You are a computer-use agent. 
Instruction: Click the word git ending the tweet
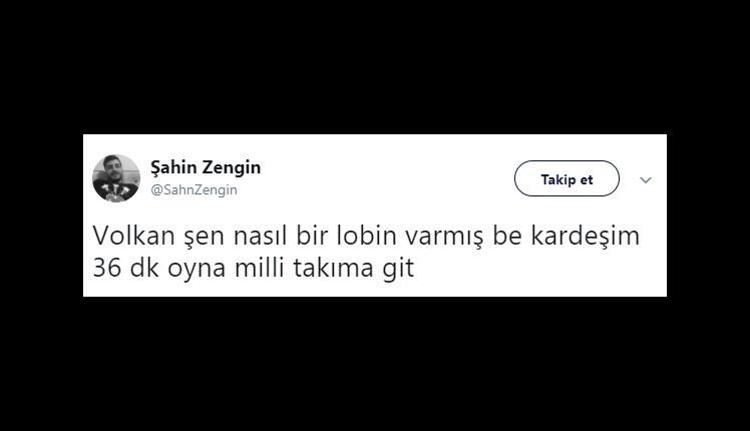[x=397, y=269]
